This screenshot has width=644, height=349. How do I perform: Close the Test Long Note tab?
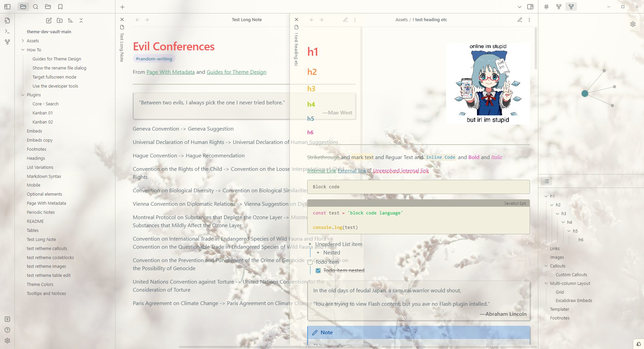(x=122, y=19)
